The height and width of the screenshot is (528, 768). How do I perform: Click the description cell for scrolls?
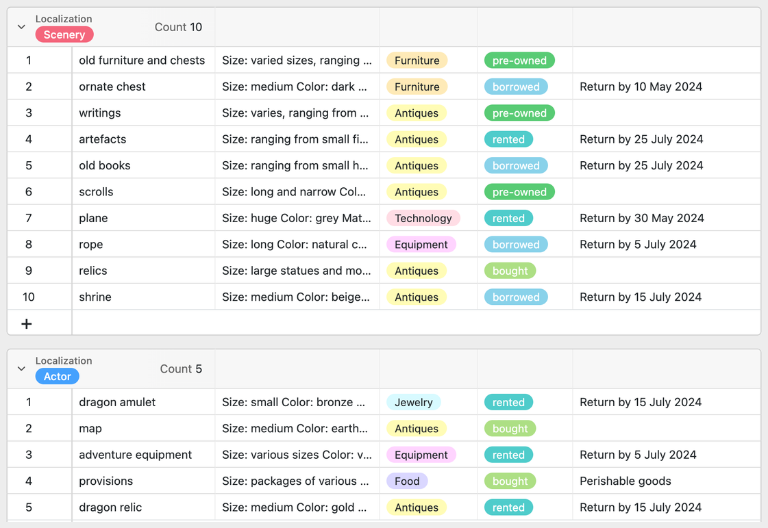click(296, 192)
